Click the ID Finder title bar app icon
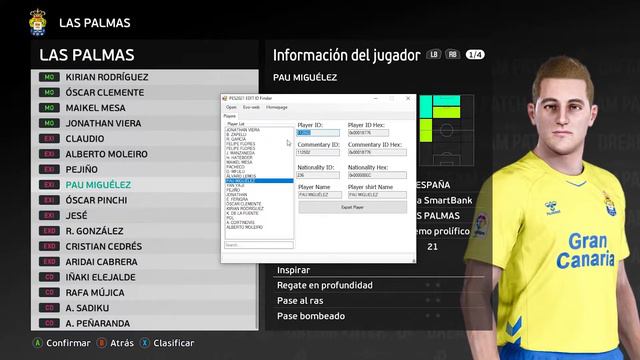640x360 pixels. tap(224, 98)
